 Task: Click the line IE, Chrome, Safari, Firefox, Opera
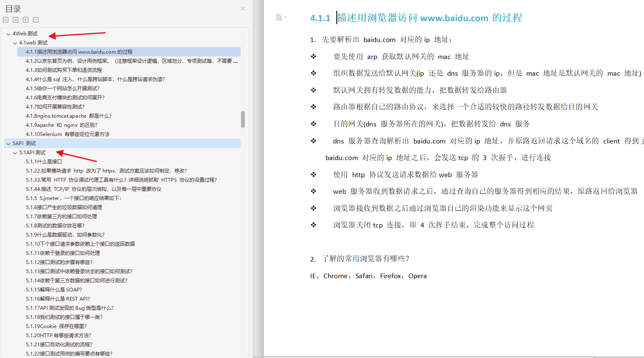(x=368, y=276)
